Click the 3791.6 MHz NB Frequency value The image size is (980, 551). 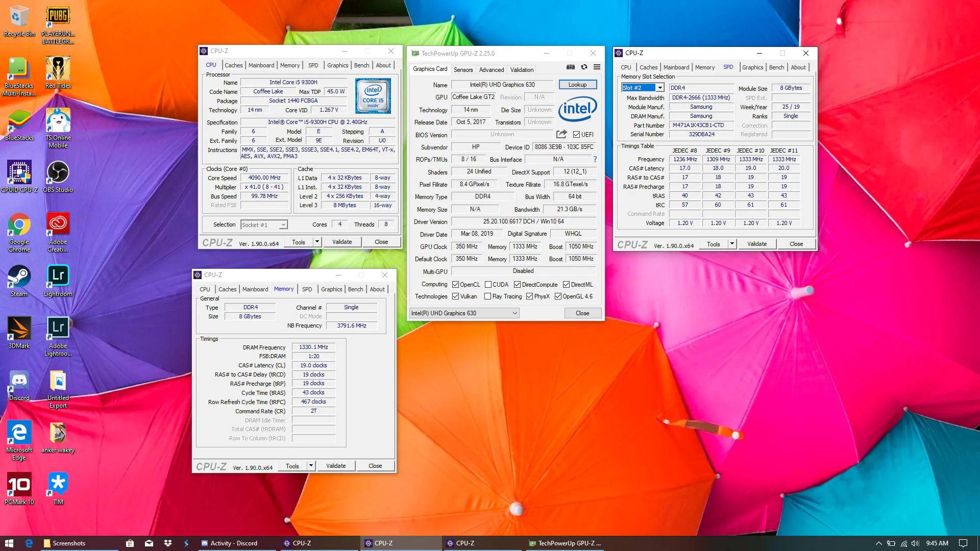[352, 325]
